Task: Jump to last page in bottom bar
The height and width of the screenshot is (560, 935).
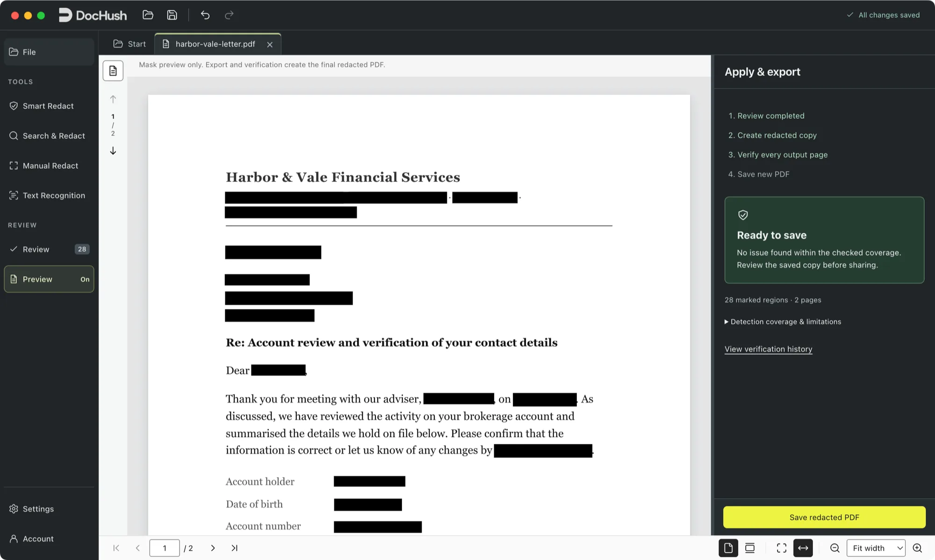Action: click(x=234, y=548)
